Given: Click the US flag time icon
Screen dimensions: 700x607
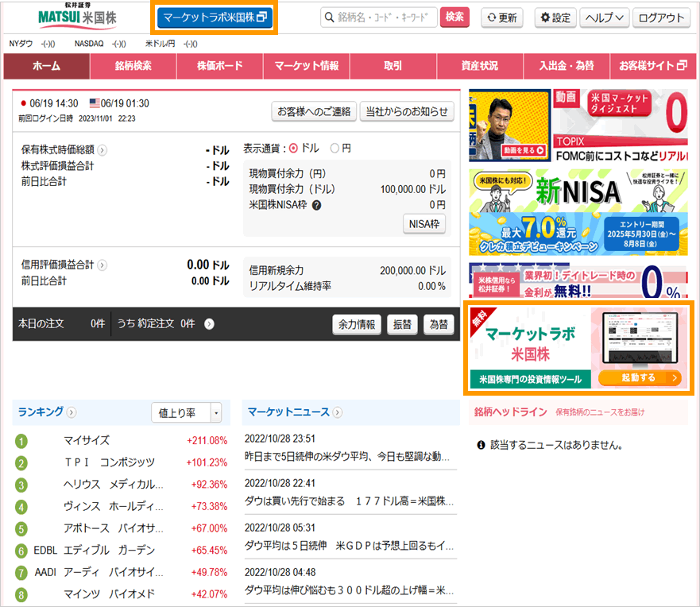Looking at the screenshot, I should [95, 103].
